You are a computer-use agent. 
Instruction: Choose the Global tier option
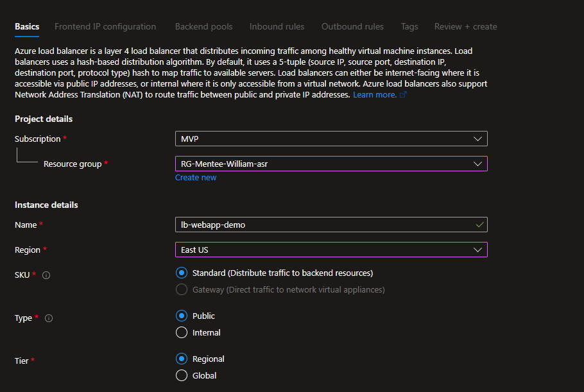tap(182, 376)
